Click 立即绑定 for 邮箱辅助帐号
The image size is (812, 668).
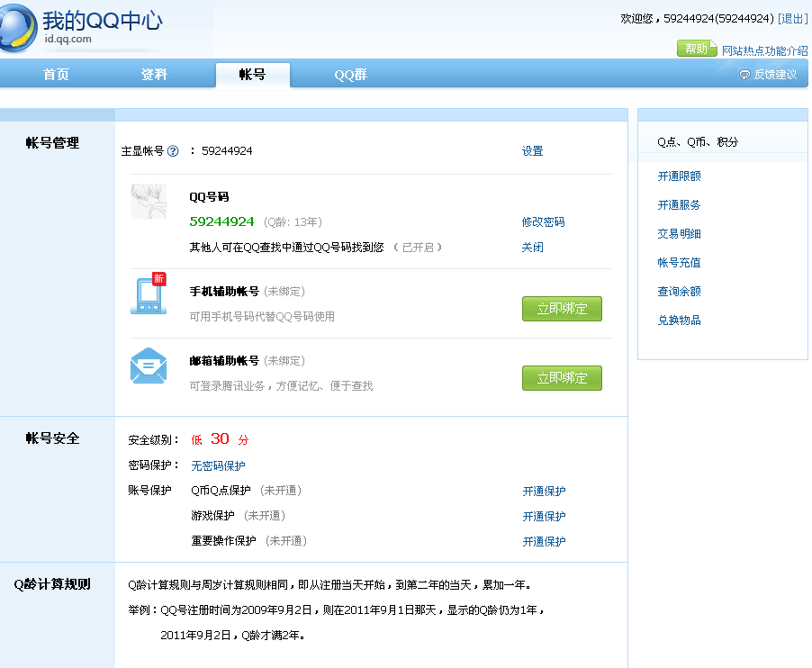point(562,378)
